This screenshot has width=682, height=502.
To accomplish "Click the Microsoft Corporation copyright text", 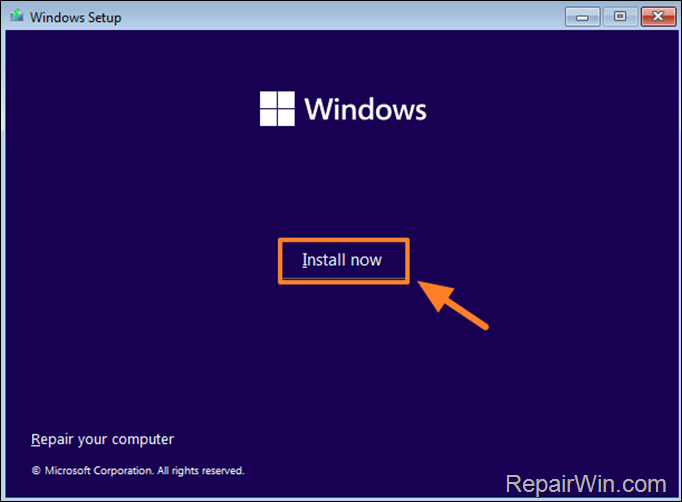I will pos(138,471).
